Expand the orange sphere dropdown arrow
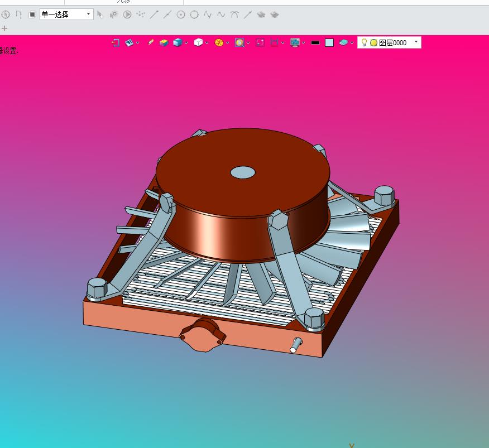Image resolution: width=489 pixels, height=448 pixels. [227, 43]
